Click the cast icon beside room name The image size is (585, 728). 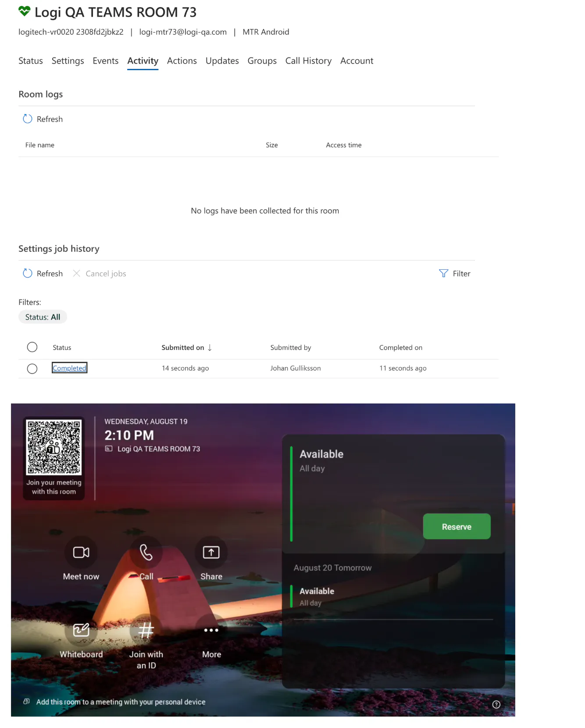(109, 449)
